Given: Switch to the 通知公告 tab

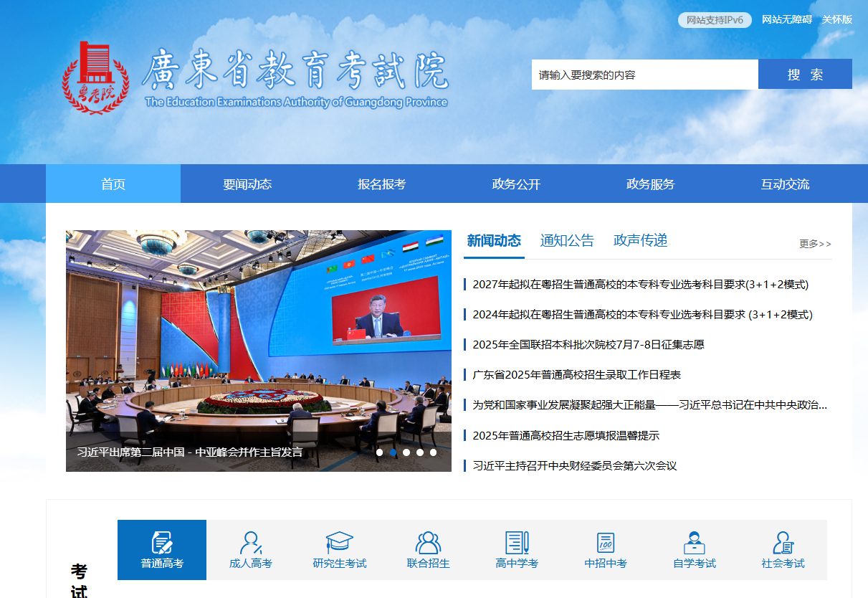Looking at the screenshot, I should point(567,241).
